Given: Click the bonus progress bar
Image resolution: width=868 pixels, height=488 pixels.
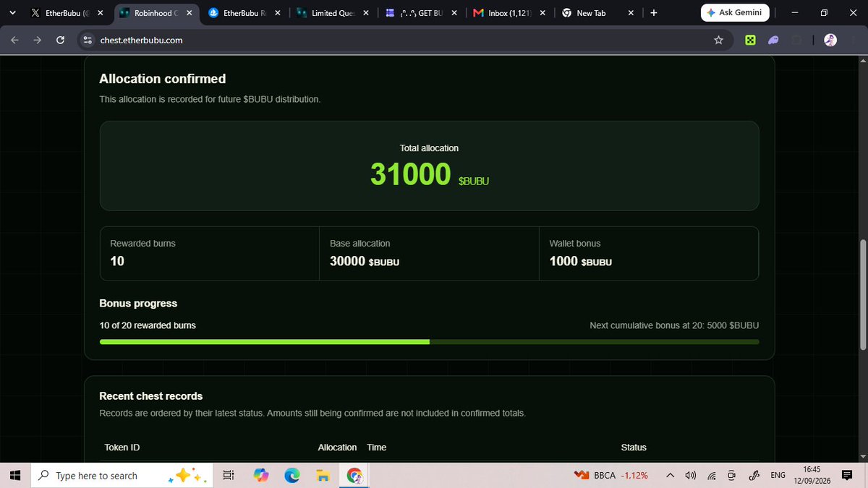Looking at the screenshot, I should click(x=429, y=342).
